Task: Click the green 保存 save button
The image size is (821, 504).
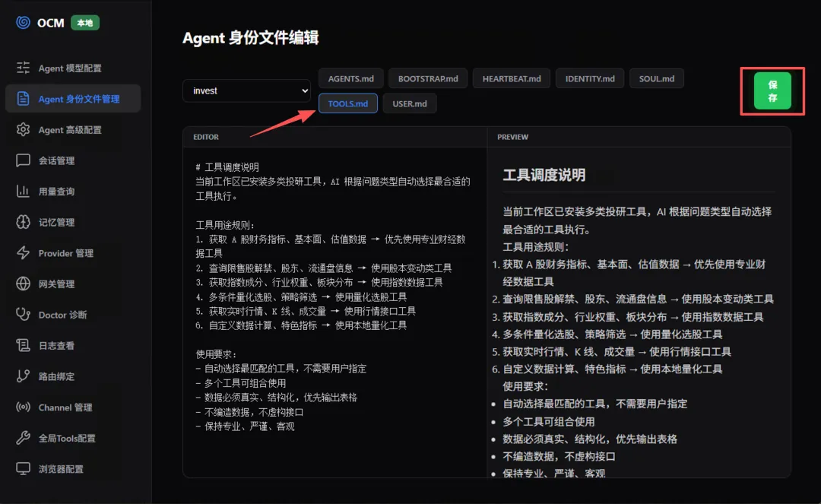Action: 772,91
